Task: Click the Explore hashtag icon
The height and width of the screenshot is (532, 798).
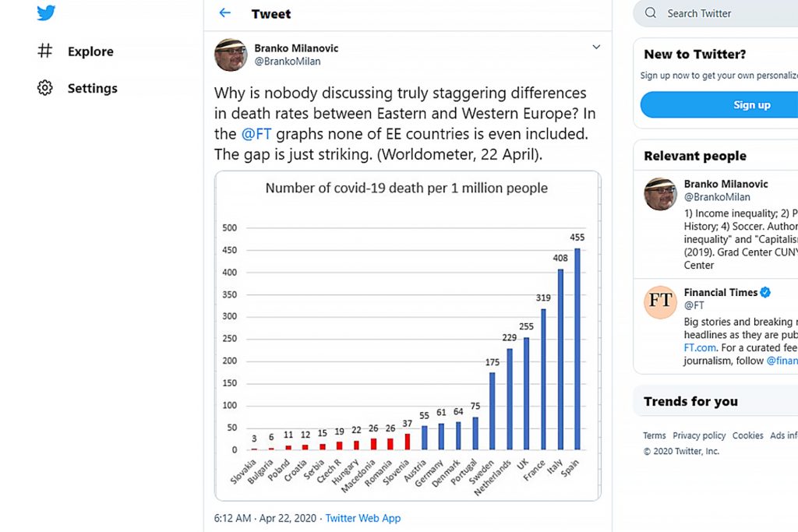Action: pyautogui.click(x=45, y=51)
